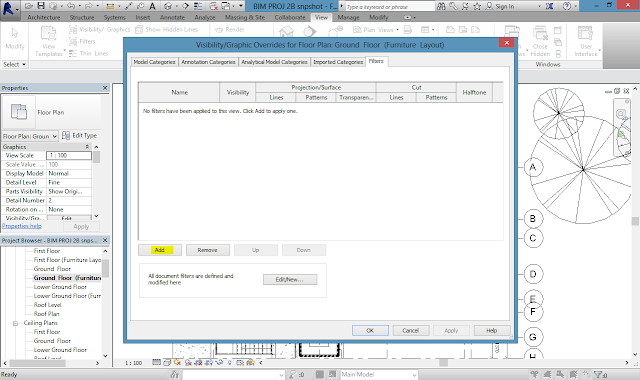Select Lower Ground Floor under Floor Plans
The height and width of the screenshot is (380, 640).
(x=60, y=287)
